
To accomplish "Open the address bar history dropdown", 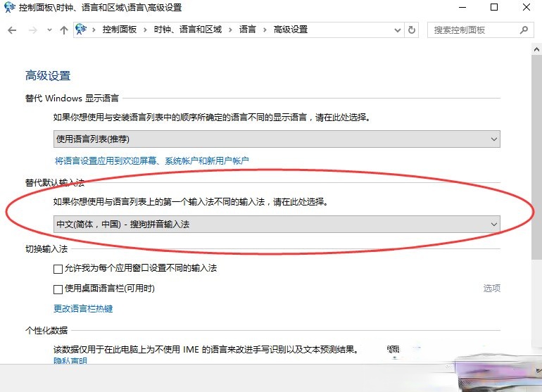I will (x=398, y=30).
